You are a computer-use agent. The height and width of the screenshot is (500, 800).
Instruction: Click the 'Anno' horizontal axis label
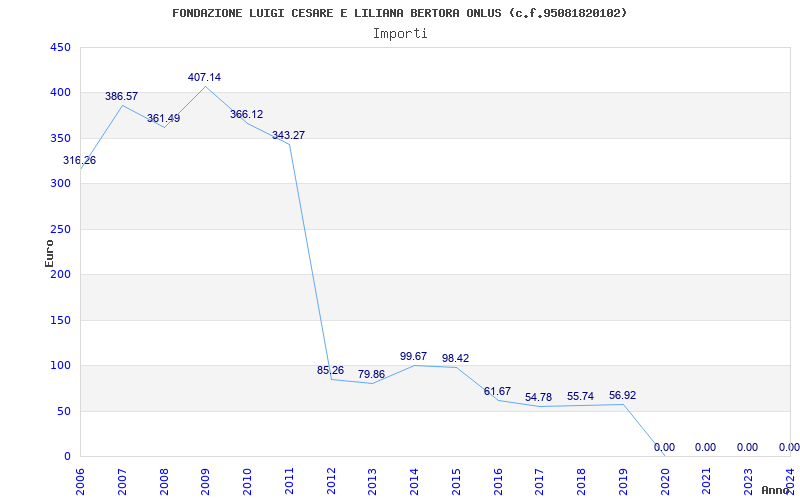[777, 490]
